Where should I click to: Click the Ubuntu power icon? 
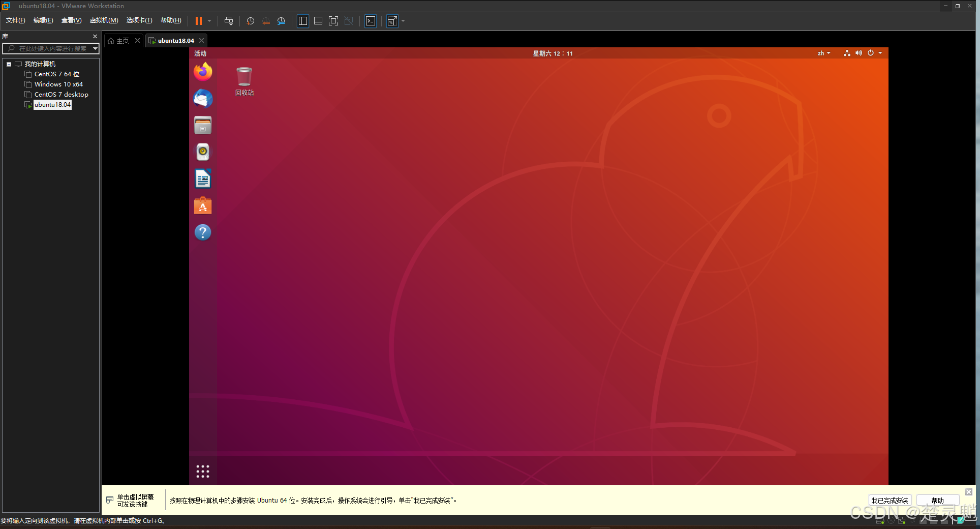click(871, 53)
